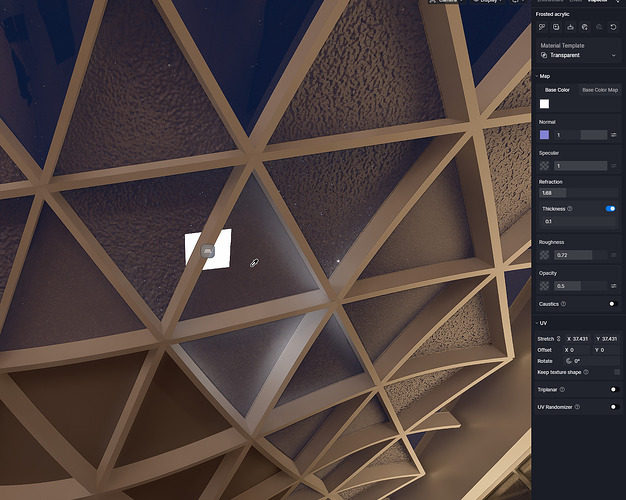Turn on the Triplanar toggle
Screen dimensions: 626x500
click(x=612, y=389)
